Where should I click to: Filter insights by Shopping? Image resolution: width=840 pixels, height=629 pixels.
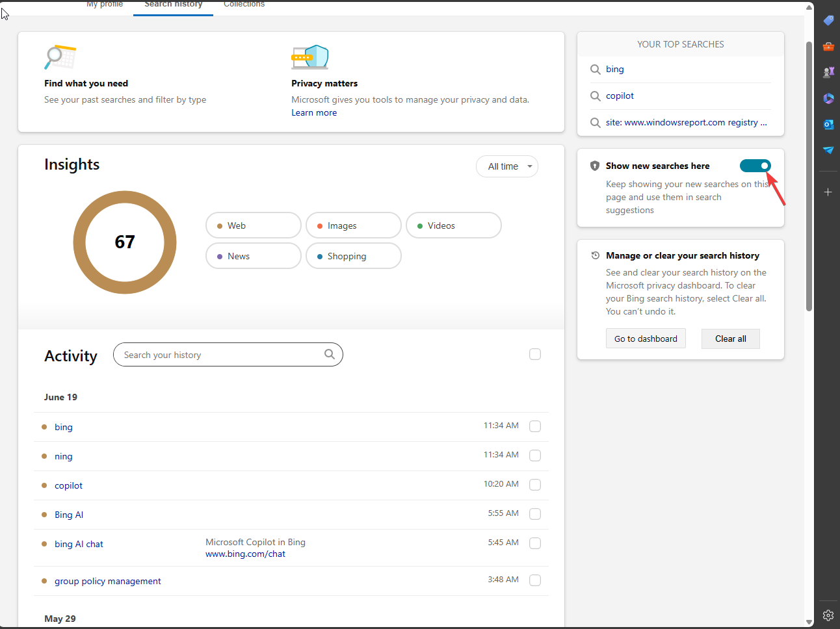click(x=354, y=256)
